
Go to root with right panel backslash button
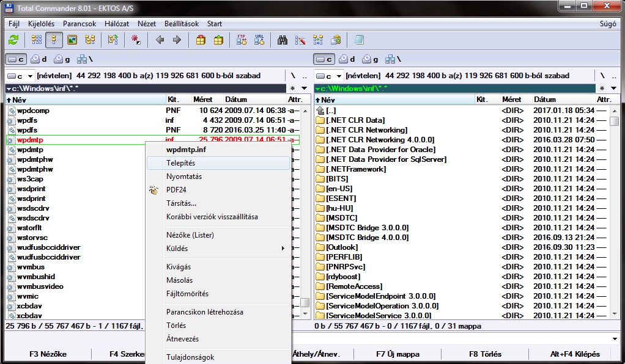pyautogui.click(x=602, y=76)
